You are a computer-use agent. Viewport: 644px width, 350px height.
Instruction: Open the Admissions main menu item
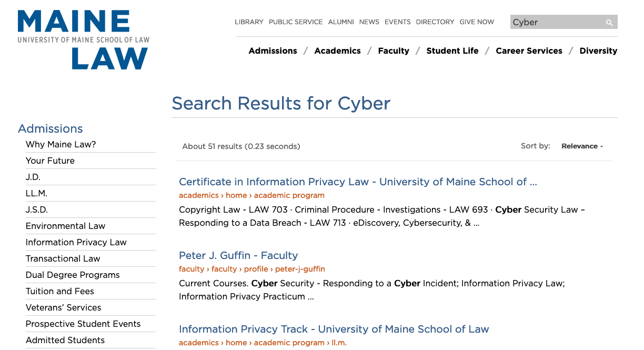click(x=273, y=51)
